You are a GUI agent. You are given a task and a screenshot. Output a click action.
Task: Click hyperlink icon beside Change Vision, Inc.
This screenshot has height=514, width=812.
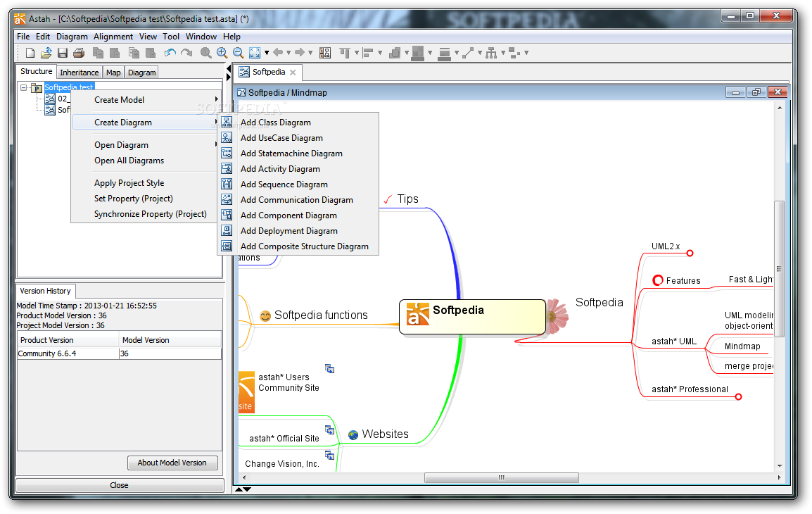tap(329, 455)
